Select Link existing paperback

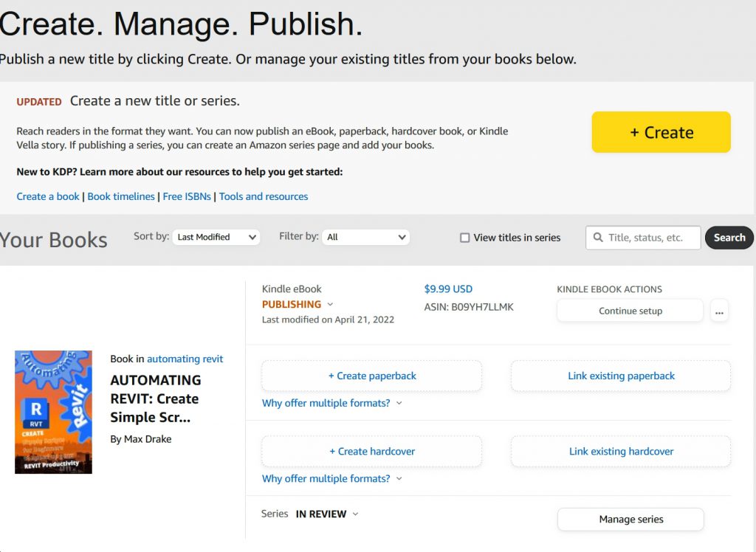pyautogui.click(x=621, y=376)
